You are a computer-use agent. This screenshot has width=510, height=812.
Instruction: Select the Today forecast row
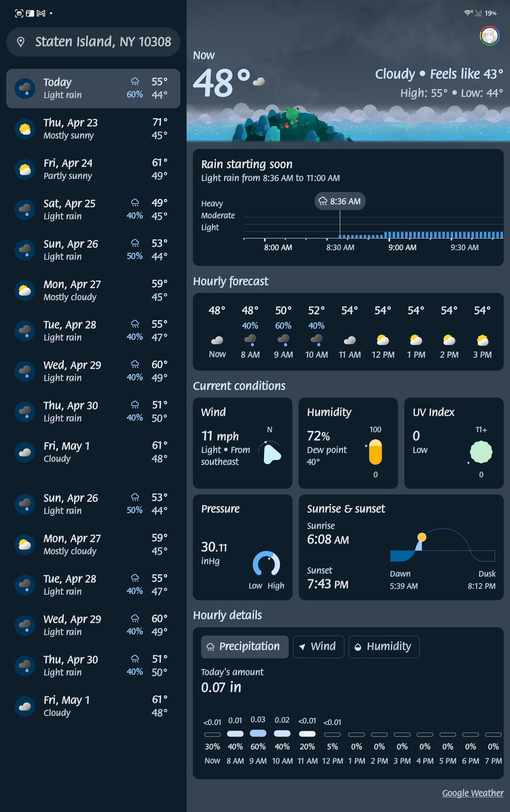(93, 88)
